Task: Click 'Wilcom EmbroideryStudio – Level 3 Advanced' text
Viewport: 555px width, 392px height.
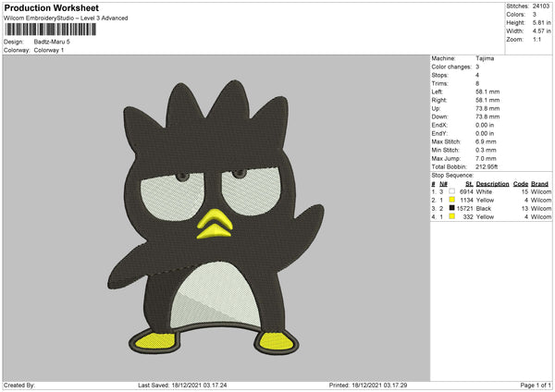Action: click(x=66, y=18)
